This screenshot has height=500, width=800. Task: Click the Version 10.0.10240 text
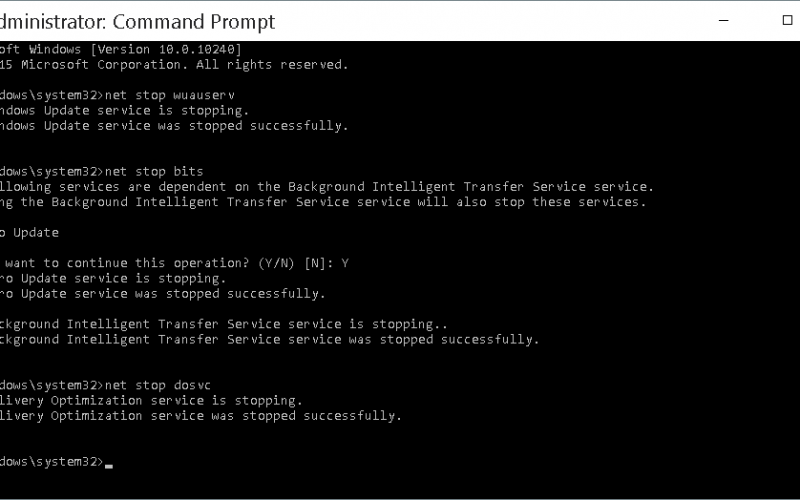[166, 49]
